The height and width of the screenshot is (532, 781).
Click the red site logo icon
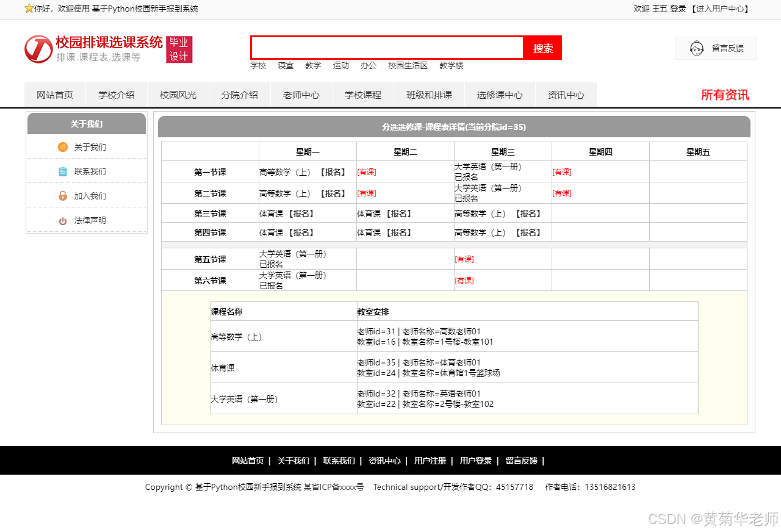click(x=38, y=49)
